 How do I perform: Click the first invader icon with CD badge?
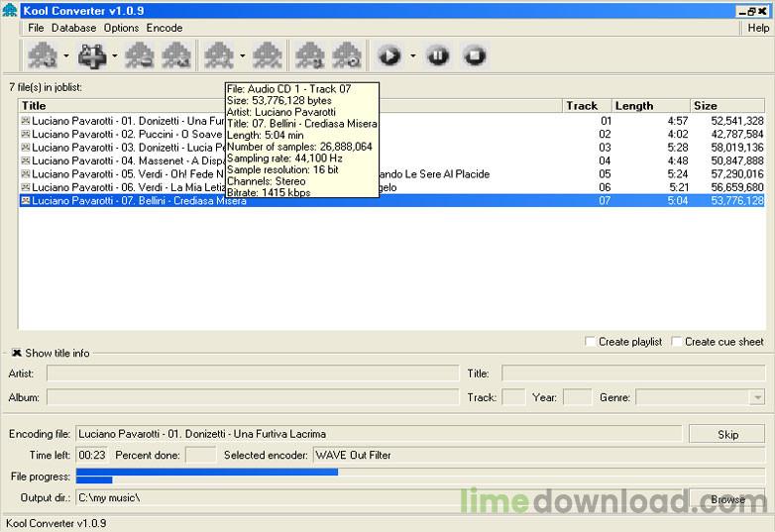pos(43,55)
